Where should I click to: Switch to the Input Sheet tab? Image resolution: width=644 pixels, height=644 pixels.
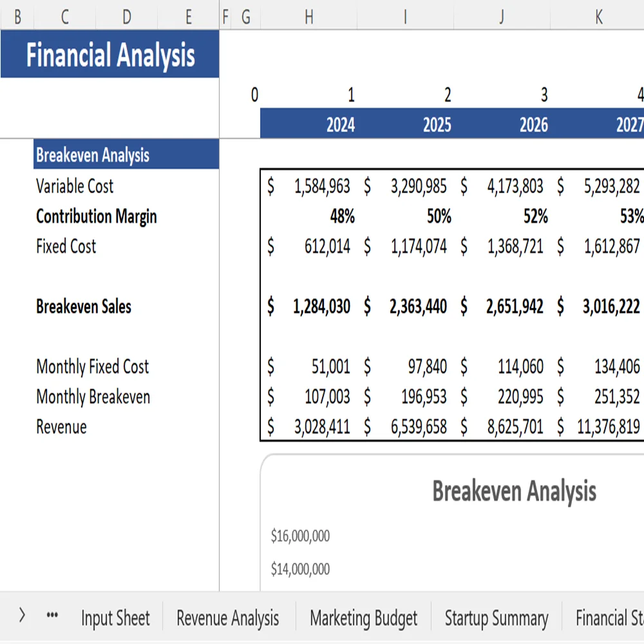point(115,618)
